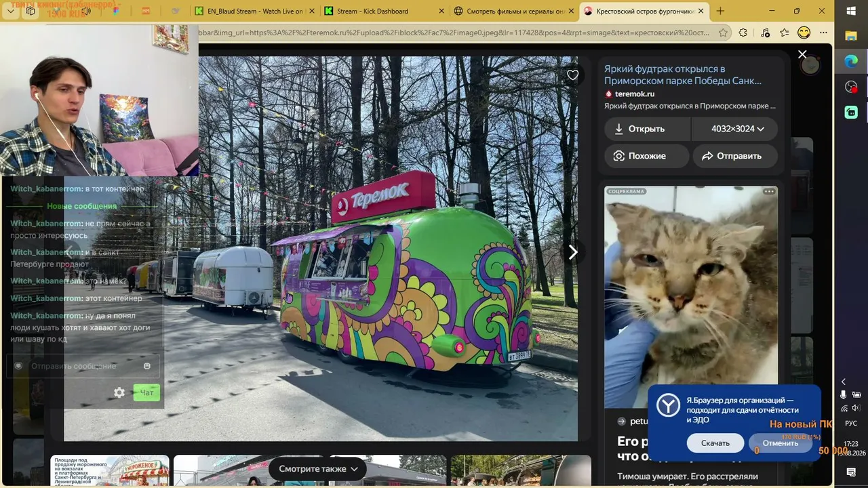Click the address bar URL field
The image size is (868, 488).
coord(454,33)
